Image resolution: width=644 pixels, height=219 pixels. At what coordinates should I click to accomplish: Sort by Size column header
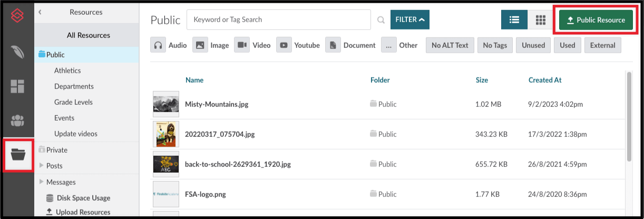(x=482, y=80)
